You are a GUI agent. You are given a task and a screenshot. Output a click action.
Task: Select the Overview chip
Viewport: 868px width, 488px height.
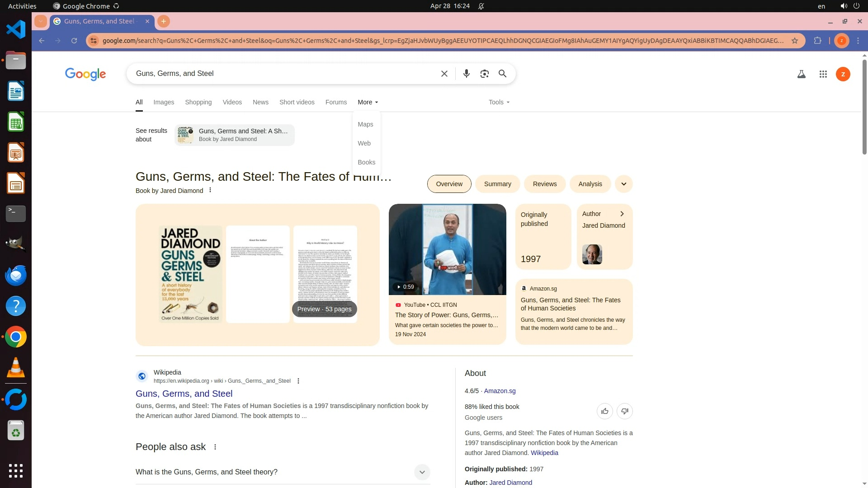click(x=449, y=184)
